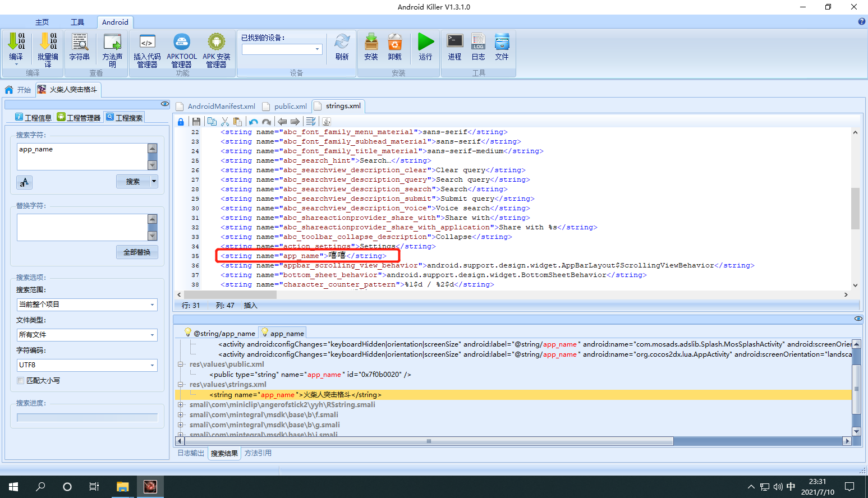The height and width of the screenshot is (498, 868).
Task: Click the 全部替换 button
Action: pyautogui.click(x=137, y=252)
